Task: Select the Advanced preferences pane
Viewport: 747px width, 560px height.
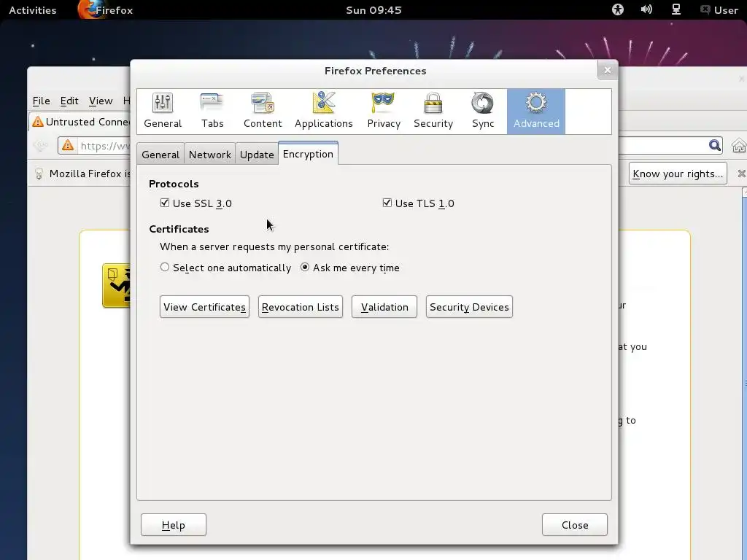Action: click(536, 111)
